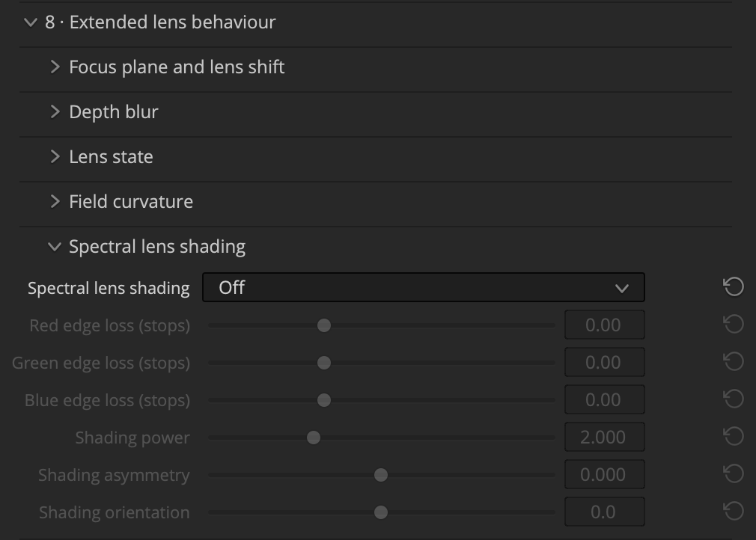Reset Shading orientation to default
The height and width of the screenshot is (540, 756).
point(734,512)
